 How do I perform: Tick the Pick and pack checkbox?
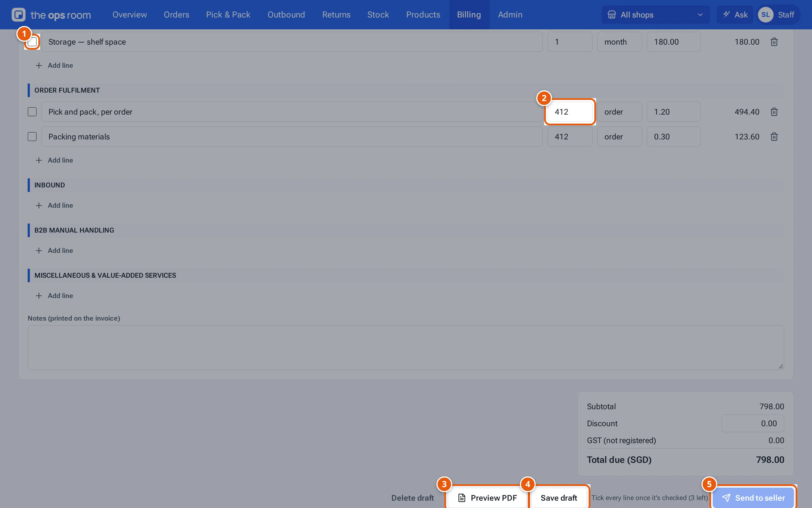(x=32, y=112)
